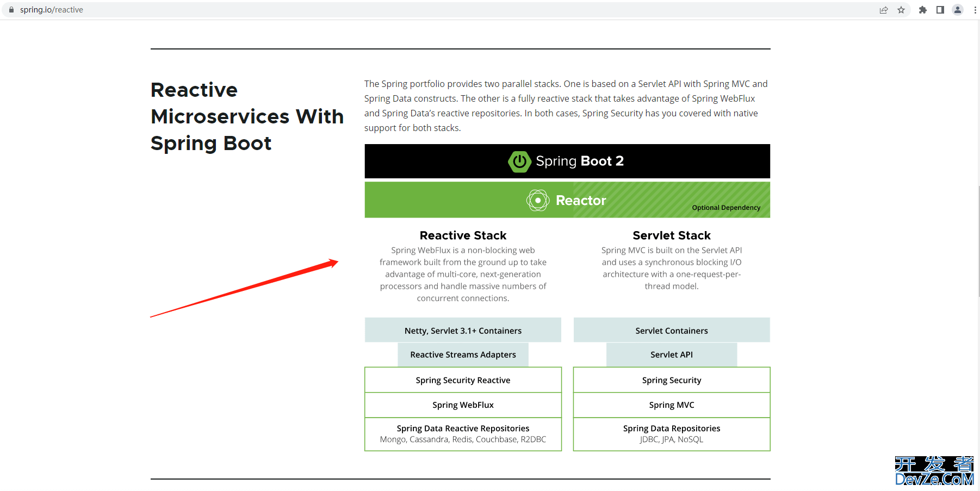Select the Servlet API box
The image size is (980, 491).
coord(672,355)
